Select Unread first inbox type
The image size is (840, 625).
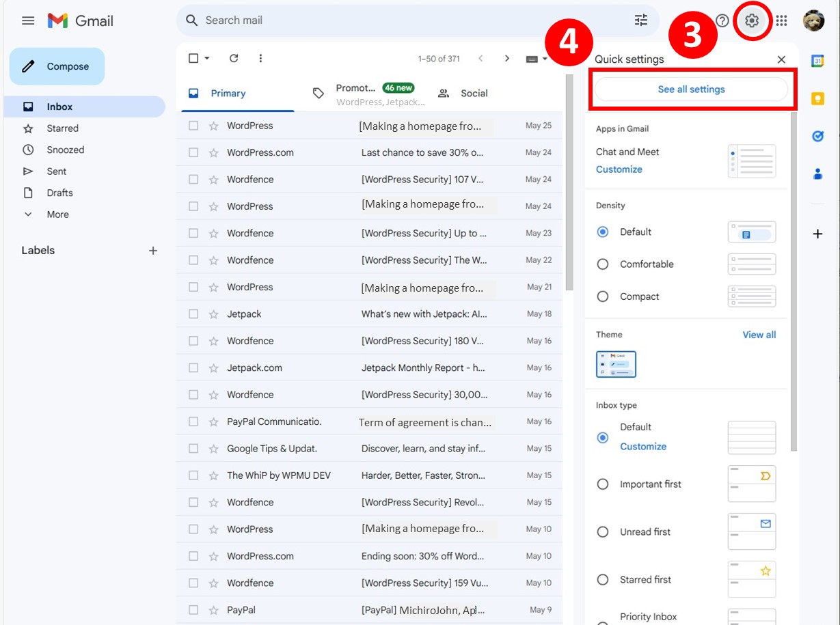pyautogui.click(x=603, y=532)
